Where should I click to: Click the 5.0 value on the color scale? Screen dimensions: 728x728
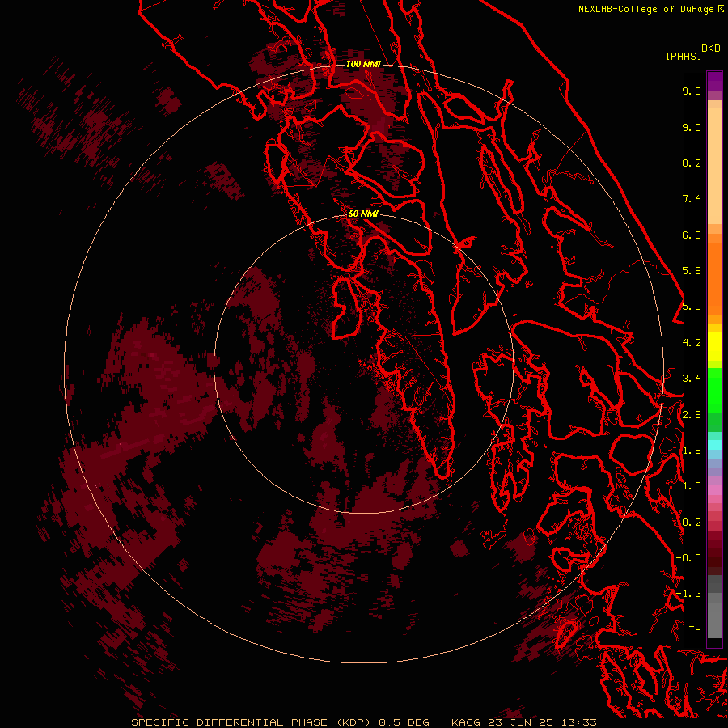pos(692,307)
